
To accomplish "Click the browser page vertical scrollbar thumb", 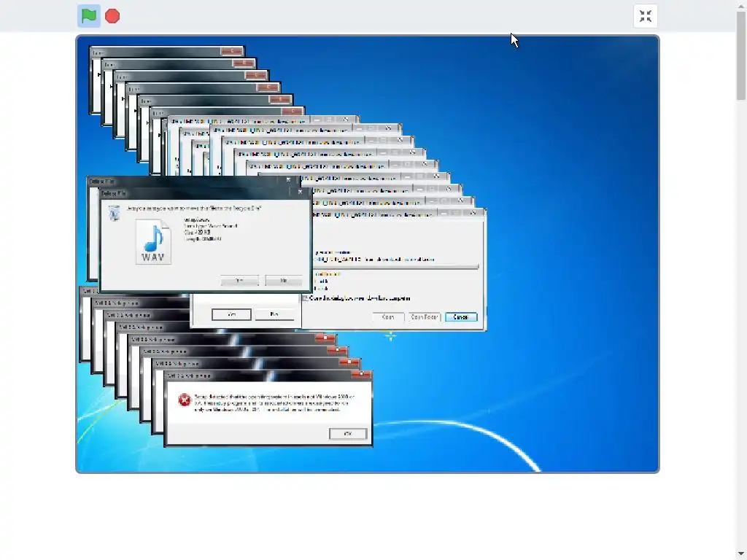I will (x=741, y=55).
